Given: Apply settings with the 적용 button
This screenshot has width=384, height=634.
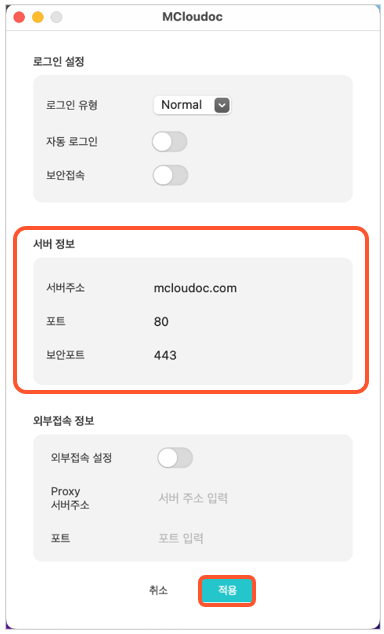Looking at the screenshot, I should coord(227,590).
